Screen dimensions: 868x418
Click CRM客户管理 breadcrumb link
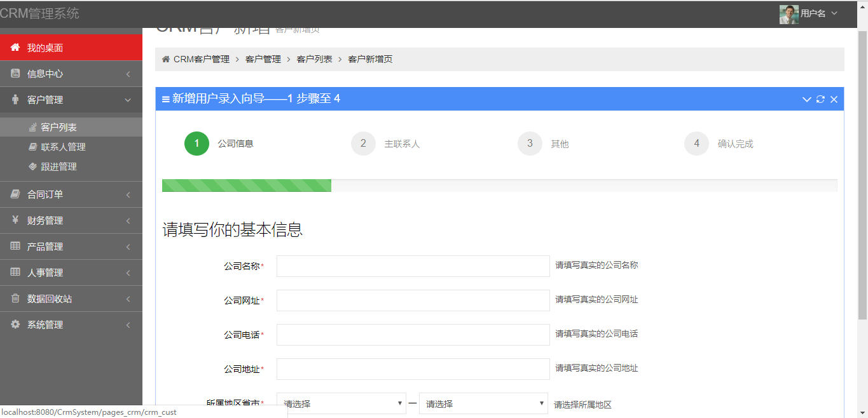pos(202,59)
